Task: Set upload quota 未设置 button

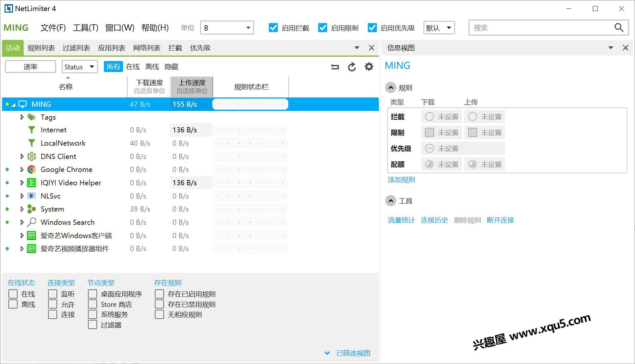Action: (484, 164)
